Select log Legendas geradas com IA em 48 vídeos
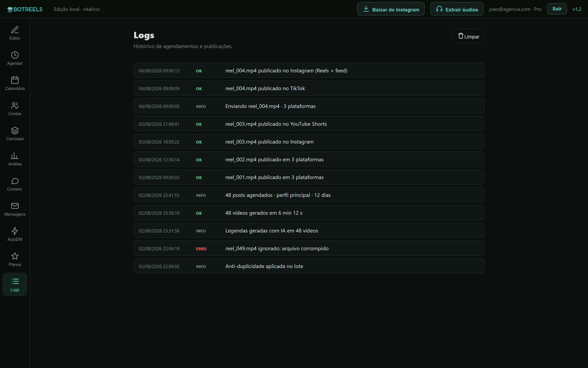 pyautogui.click(x=309, y=230)
